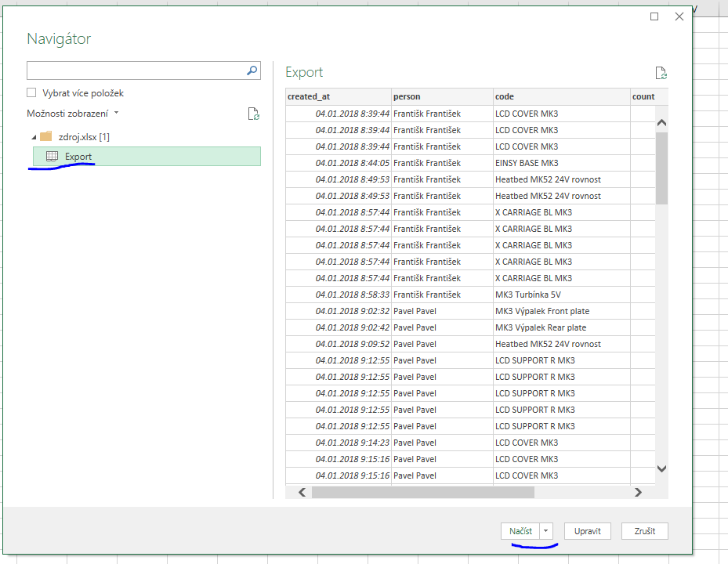The height and width of the screenshot is (564, 728).
Task: Refresh the navigator tree via the left refresh icon
Action: click(x=253, y=114)
